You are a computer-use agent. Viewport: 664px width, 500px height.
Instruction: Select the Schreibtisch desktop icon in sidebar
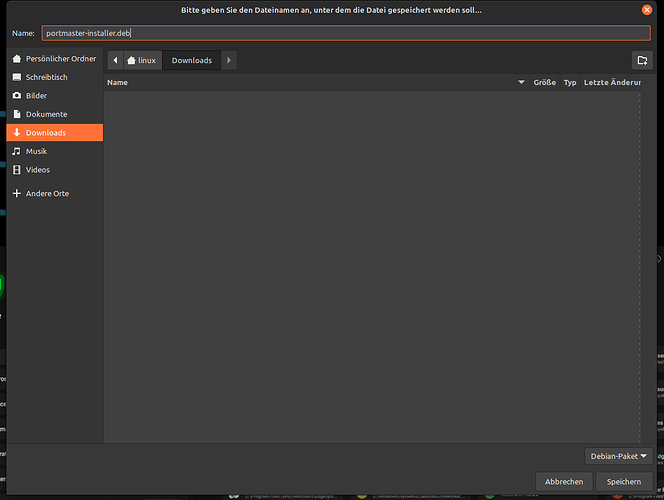coord(16,77)
